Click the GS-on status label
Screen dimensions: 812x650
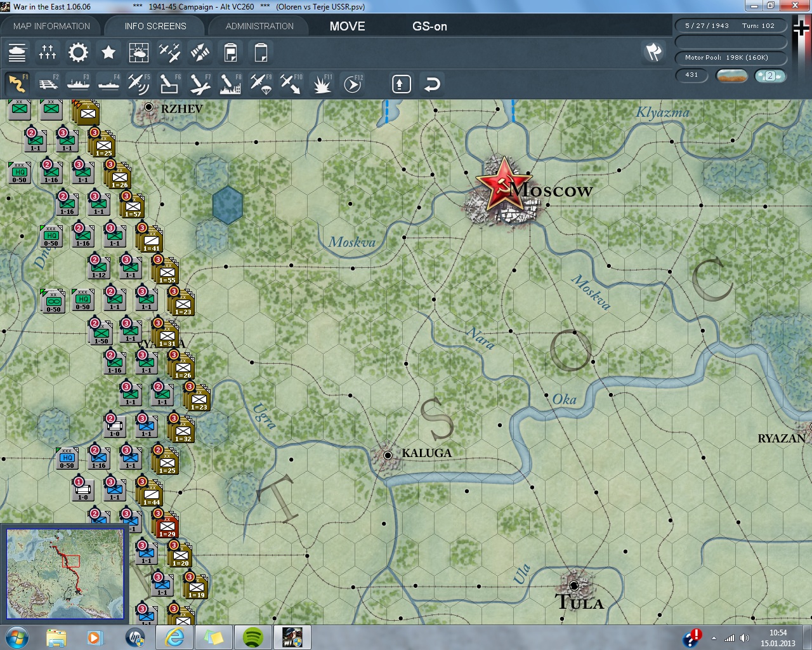point(429,26)
